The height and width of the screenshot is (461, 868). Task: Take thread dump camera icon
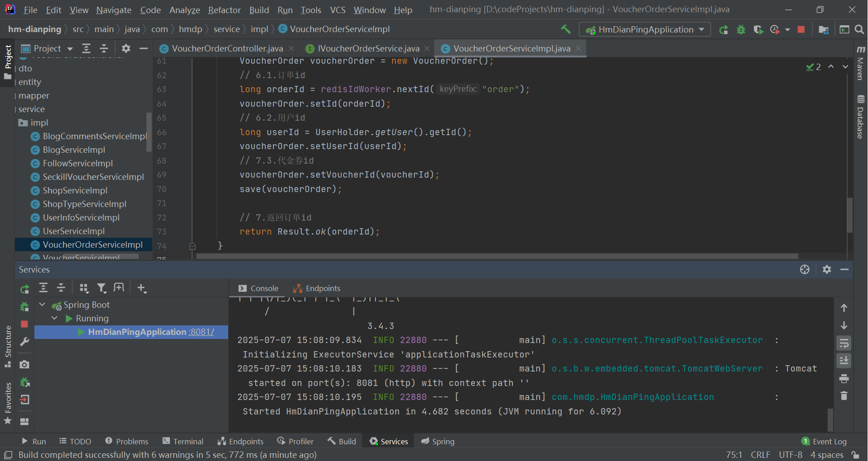click(24, 364)
